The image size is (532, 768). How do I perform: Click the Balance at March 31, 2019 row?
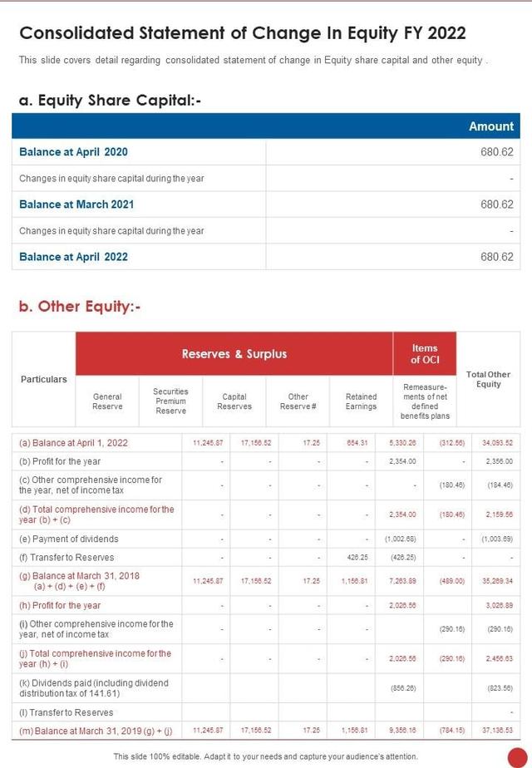pyautogui.click(x=266, y=731)
